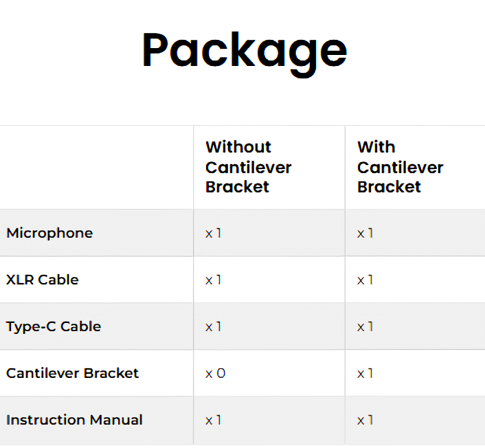Select Instruction Manual quantity under Without Cantilever Bracket

tap(214, 420)
